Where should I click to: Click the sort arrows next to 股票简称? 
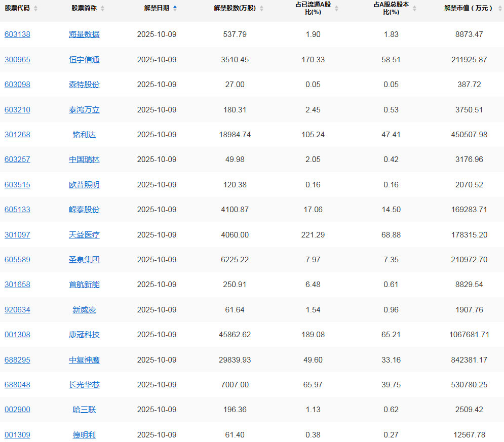click(x=102, y=9)
